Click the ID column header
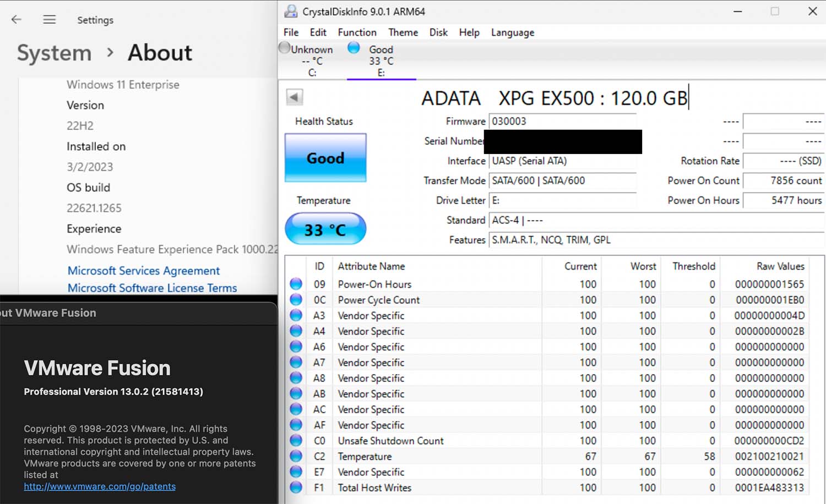This screenshot has height=504, width=826. 319,266
